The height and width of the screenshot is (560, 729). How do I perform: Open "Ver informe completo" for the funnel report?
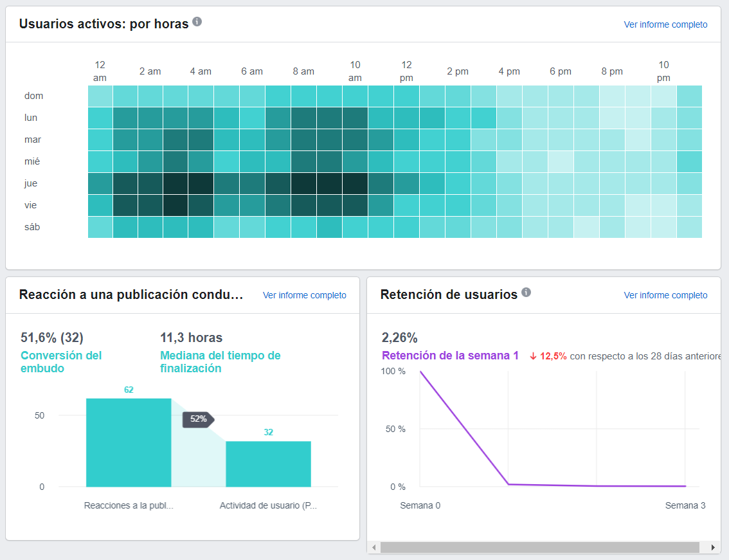point(304,294)
